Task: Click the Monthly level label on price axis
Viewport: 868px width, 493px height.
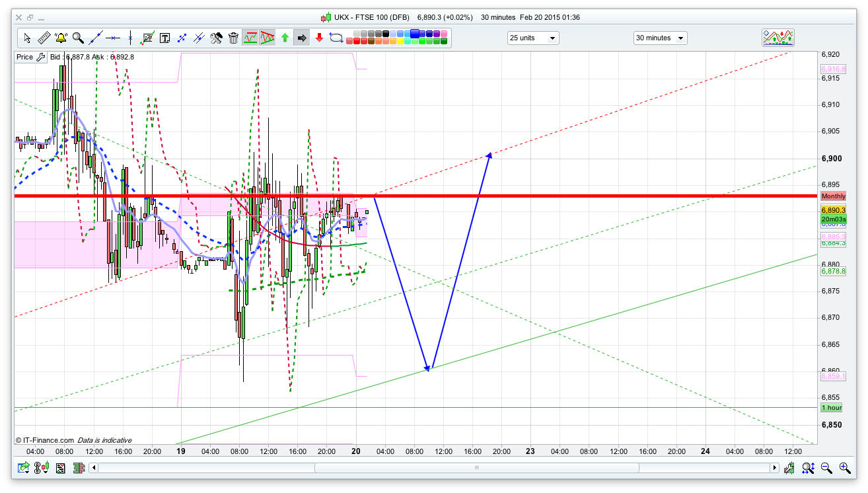Action: [x=833, y=196]
